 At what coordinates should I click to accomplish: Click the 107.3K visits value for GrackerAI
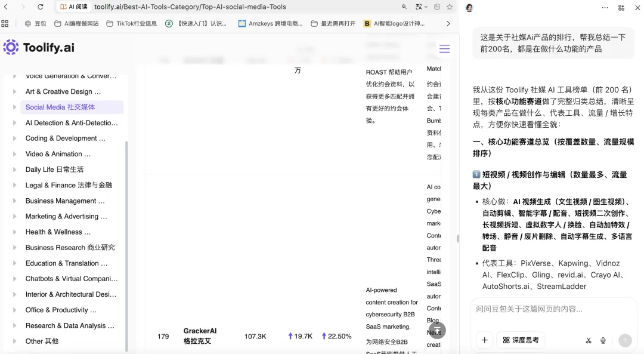(255, 336)
